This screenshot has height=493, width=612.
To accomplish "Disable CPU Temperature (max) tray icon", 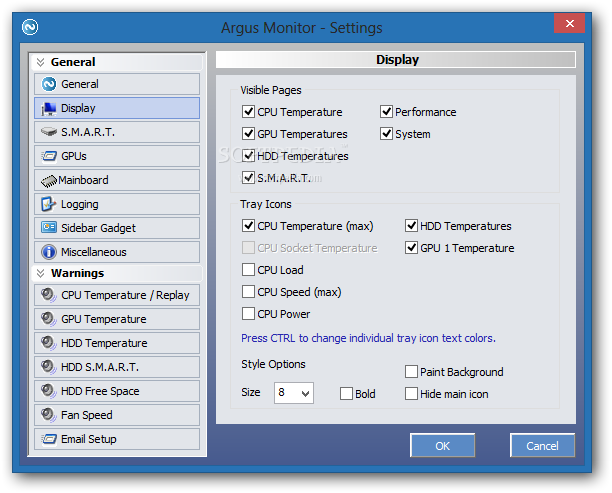I will (x=248, y=226).
